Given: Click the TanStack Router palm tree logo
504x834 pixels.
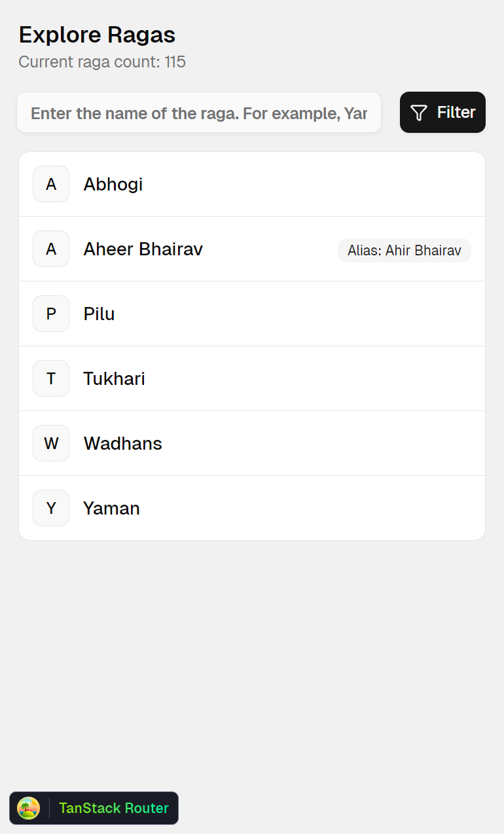Looking at the screenshot, I should coord(29,808).
